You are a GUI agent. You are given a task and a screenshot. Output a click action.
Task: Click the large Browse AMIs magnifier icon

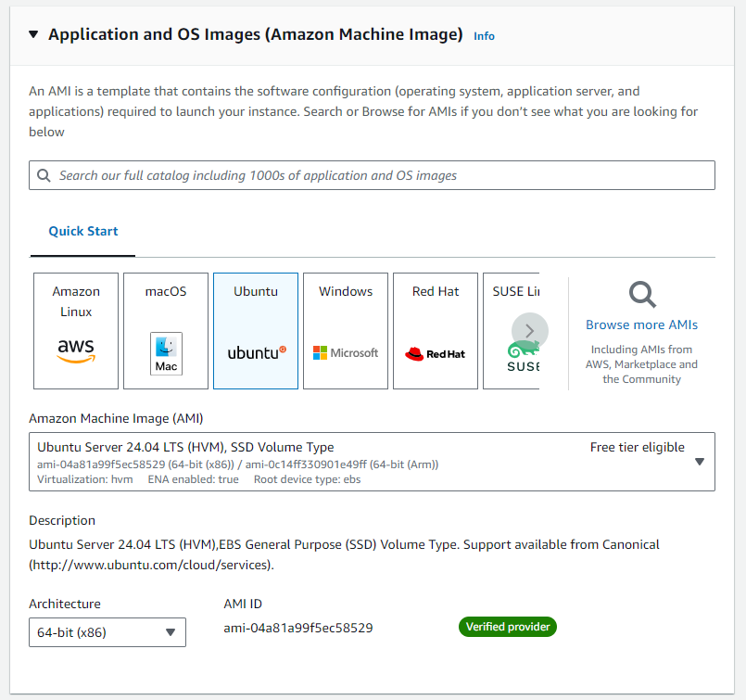pyautogui.click(x=642, y=295)
